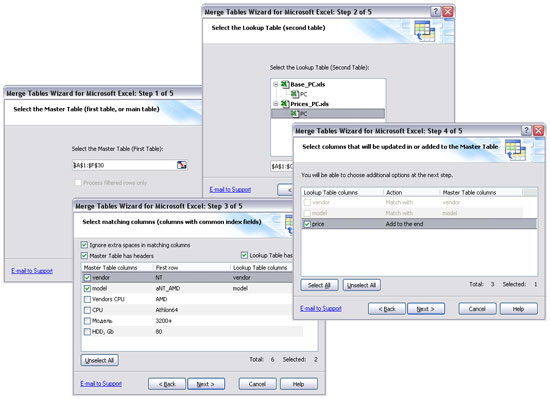Click 'Athlon64' value in the CPU row

[167, 310]
